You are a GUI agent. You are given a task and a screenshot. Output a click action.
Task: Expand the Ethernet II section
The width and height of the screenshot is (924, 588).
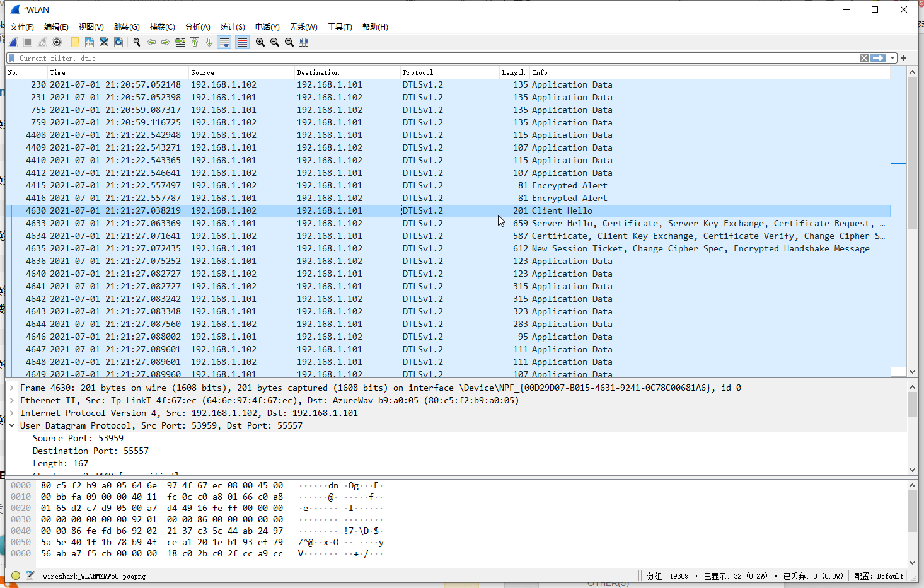[12, 400]
